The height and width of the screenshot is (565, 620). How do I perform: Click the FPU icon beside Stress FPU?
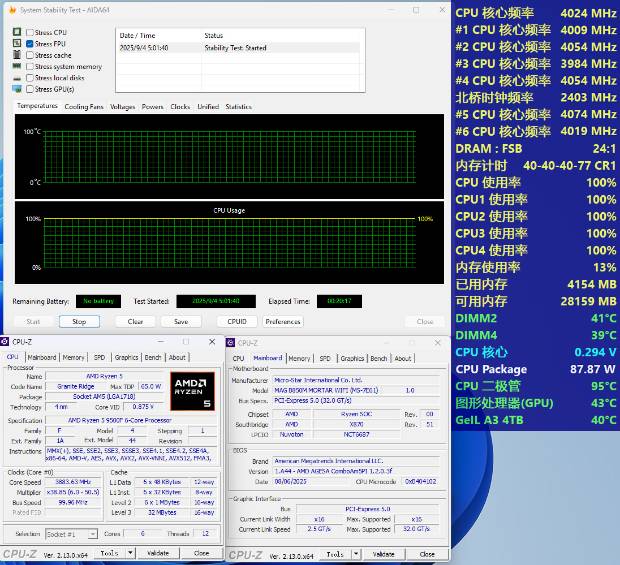[x=17, y=43]
